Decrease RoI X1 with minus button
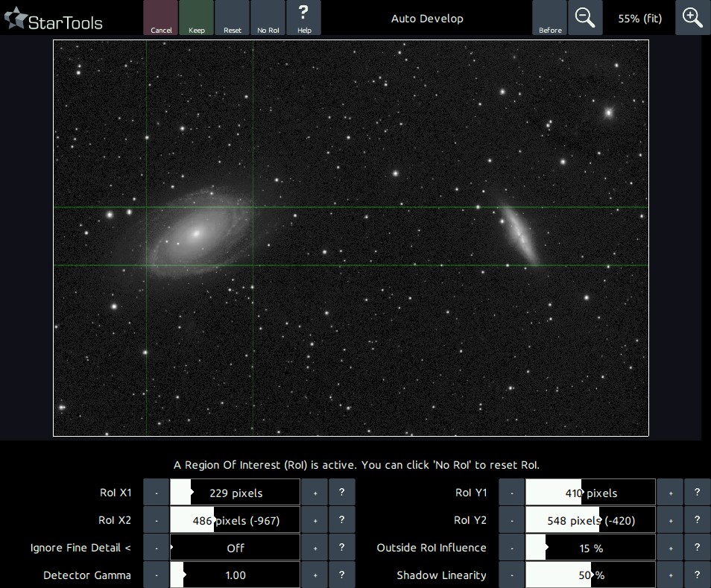 pos(156,493)
